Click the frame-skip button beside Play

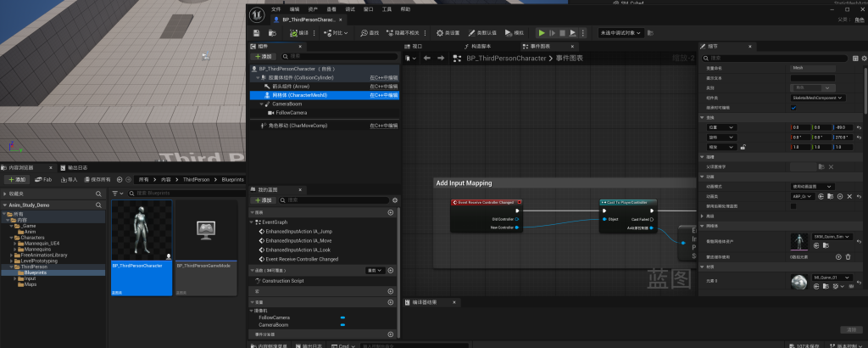click(552, 33)
